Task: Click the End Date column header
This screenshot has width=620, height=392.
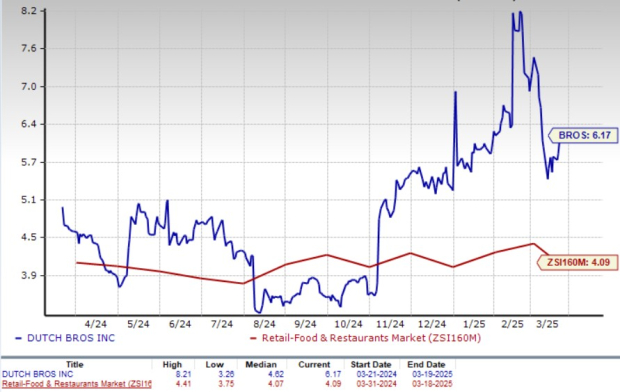Action: pos(426,365)
